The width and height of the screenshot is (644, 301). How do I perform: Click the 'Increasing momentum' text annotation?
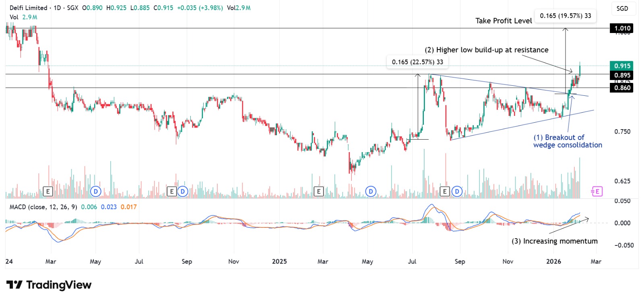554,241
